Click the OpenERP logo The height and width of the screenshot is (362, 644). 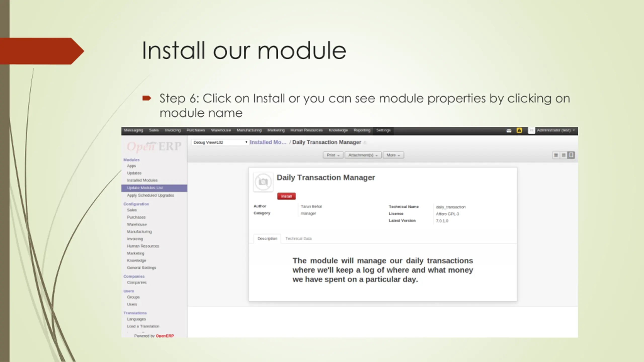pos(154,146)
